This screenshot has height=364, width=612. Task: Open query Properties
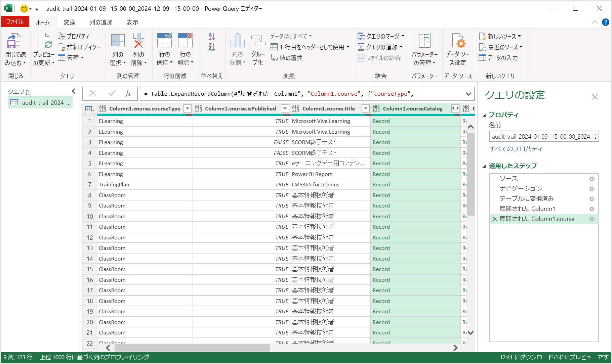coord(74,36)
